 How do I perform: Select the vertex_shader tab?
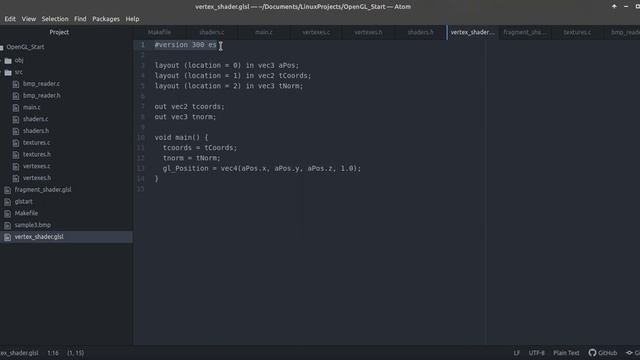tap(473, 32)
